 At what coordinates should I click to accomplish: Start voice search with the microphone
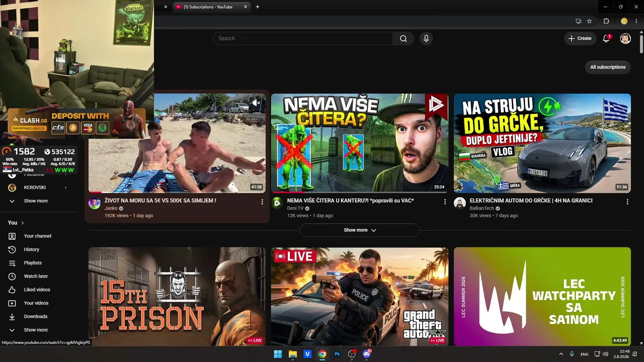pyautogui.click(x=426, y=38)
